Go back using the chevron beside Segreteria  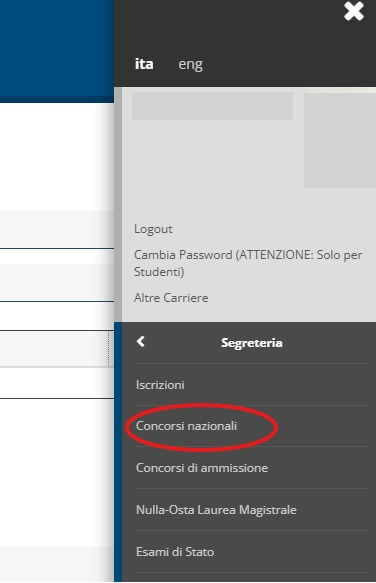(x=141, y=342)
